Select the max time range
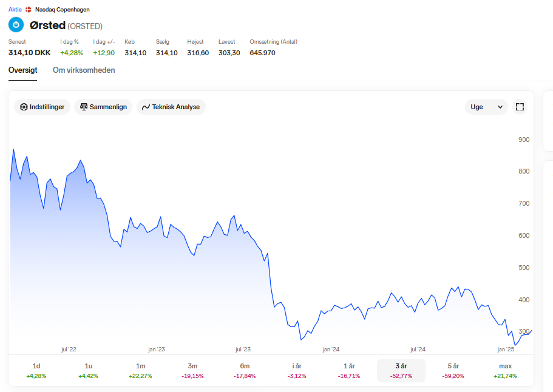The image size is (553, 392). [506, 371]
